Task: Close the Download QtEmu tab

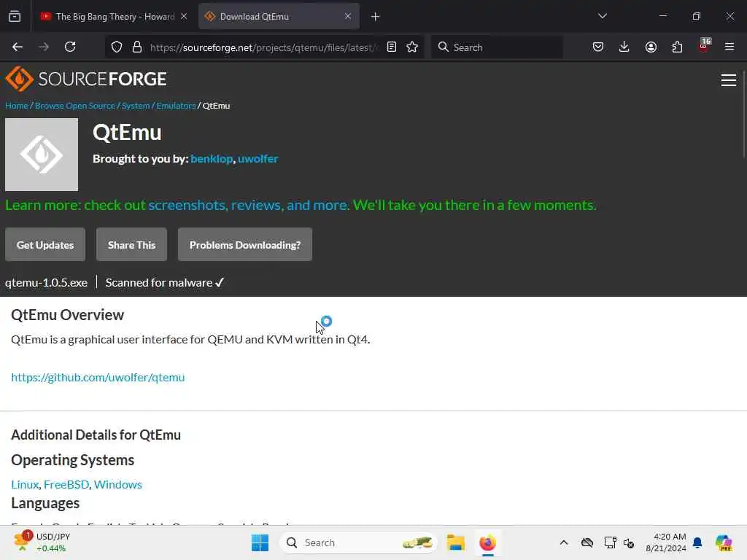Action: click(x=348, y=16)
